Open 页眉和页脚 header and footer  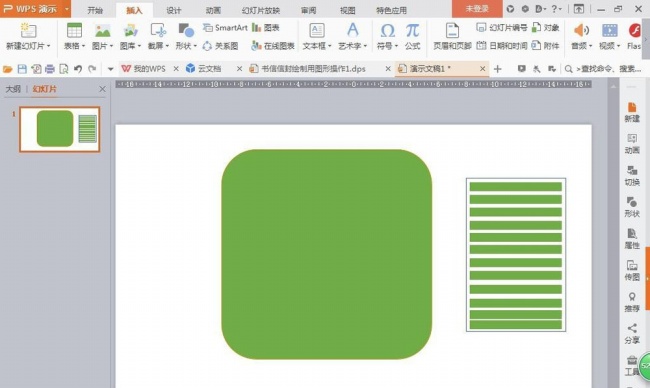452,36
